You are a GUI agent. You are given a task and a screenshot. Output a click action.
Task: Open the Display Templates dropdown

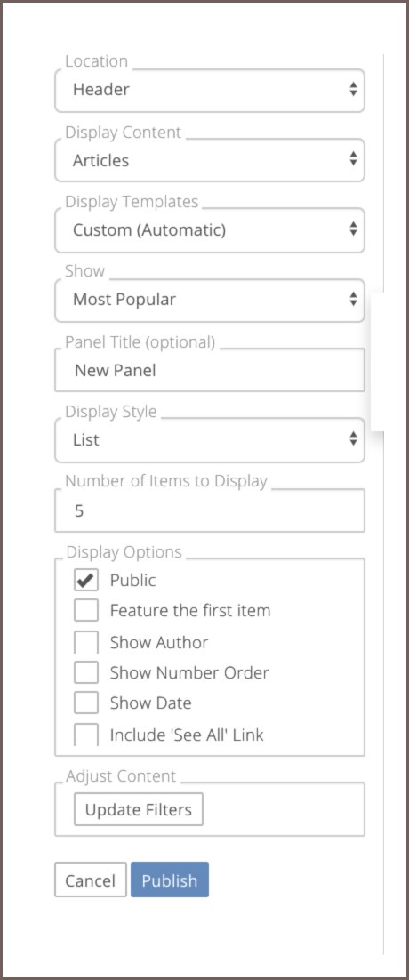coord(209,230)
